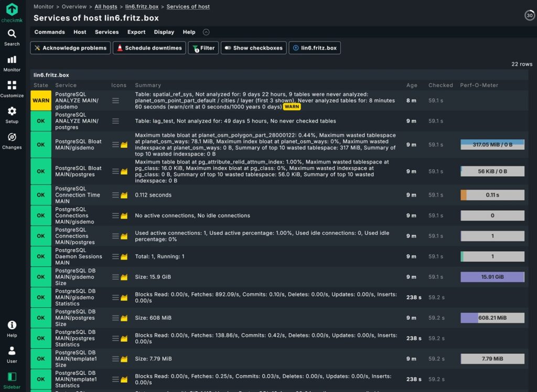Click the lin6.fritz.box table group header
This screenshot has width=537, height=392.
(51, 75)
